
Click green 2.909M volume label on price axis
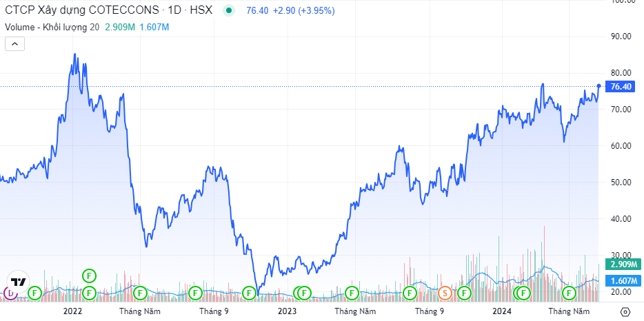622,265
